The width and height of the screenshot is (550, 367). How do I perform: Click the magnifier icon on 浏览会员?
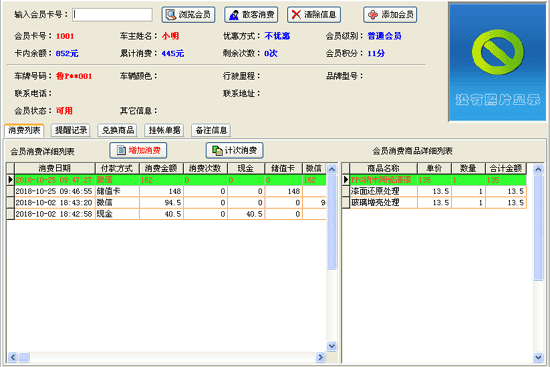(x=171, y=14)
